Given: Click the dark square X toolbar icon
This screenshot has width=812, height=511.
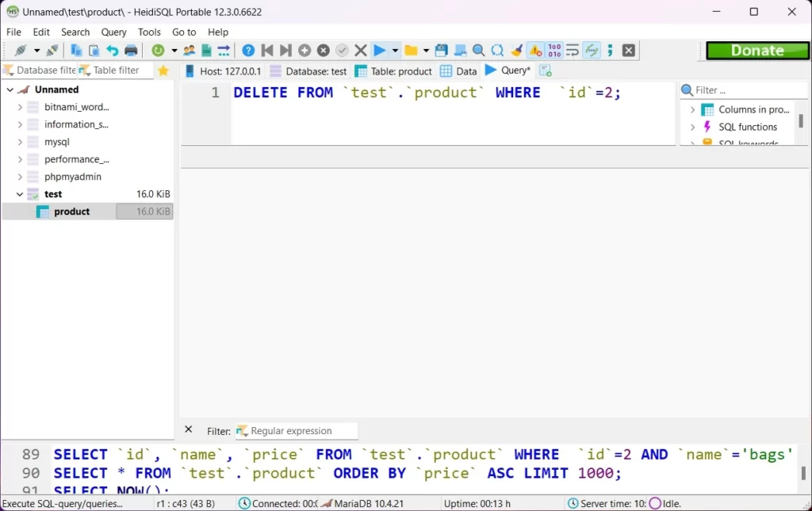Looking at the screenshot, I should click(628, 50).
